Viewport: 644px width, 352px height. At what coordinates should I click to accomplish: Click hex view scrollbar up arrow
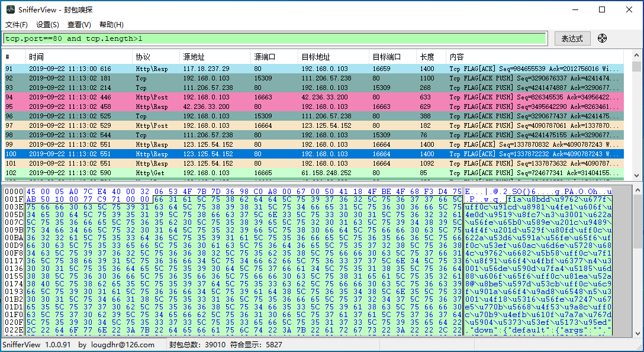point(637,190)
